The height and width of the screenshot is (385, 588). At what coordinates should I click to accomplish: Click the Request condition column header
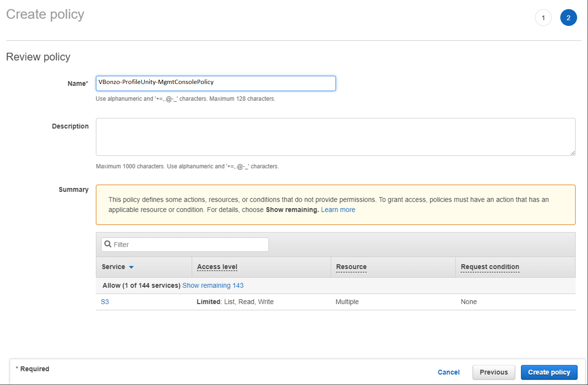(490, 267)
